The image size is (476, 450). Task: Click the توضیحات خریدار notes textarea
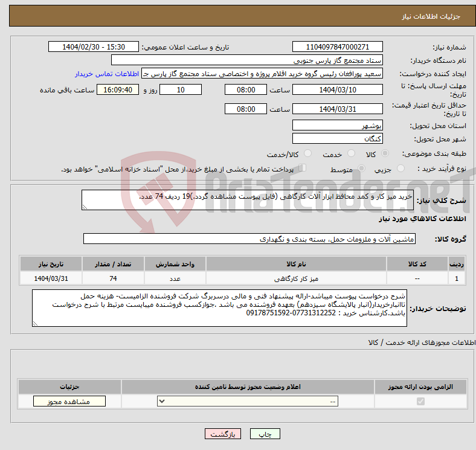click(219, 308)
